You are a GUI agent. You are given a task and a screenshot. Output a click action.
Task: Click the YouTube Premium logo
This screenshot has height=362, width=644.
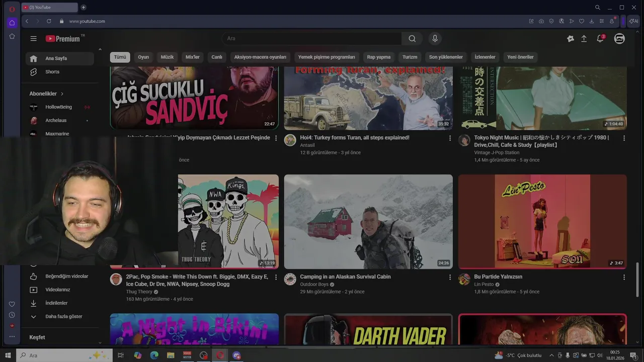tap(63, 39)
